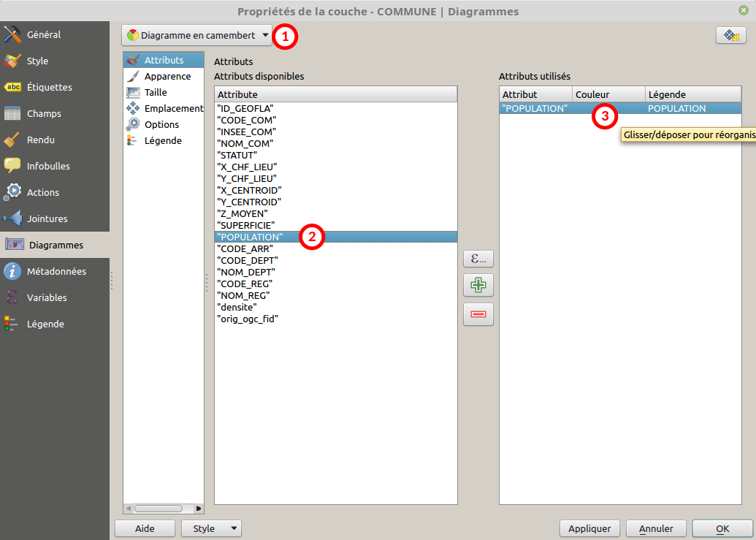Image resolution: width=756 pixels, height=540 pixels.
Task: Click the horizontal scrollbar under the tab list
Action: [x=157, y=508]
